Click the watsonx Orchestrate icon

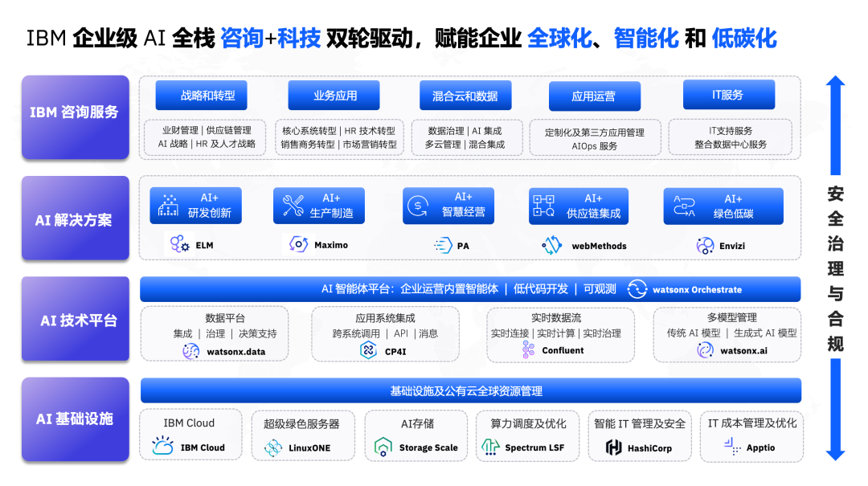tap(637, 289)
